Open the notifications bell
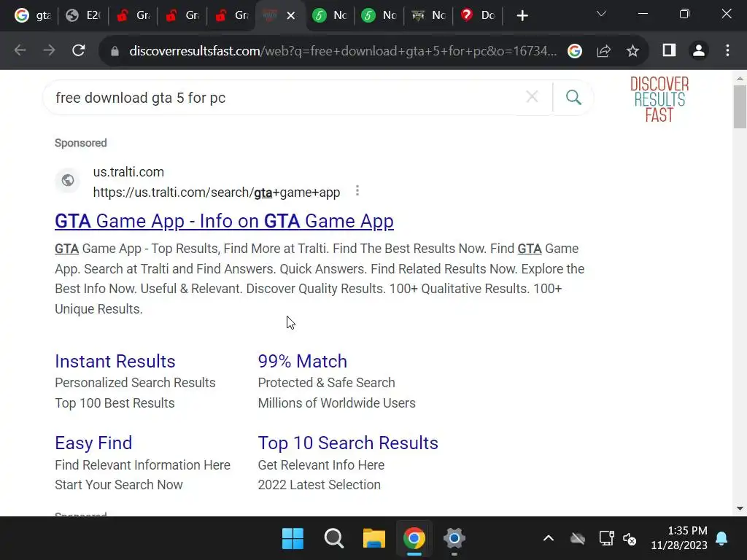The height and width of the screenshot is (560, 747). (721, 538)
